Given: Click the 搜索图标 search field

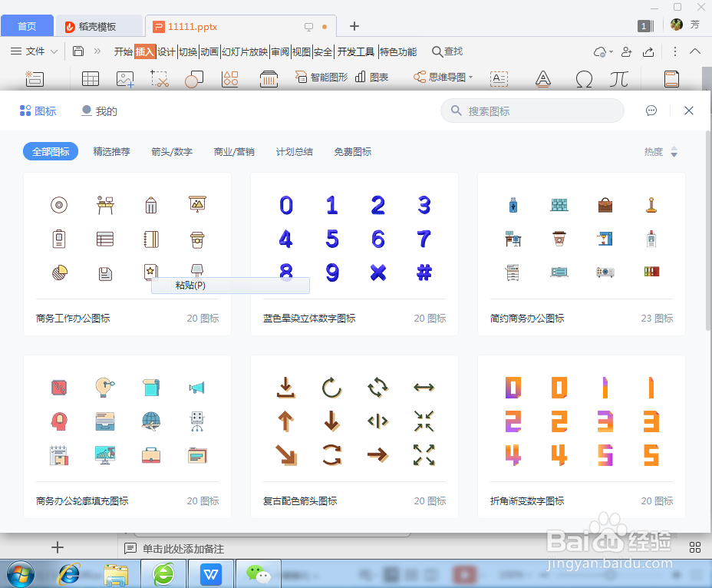Looking at the screenshot, I should click(532, 111).
